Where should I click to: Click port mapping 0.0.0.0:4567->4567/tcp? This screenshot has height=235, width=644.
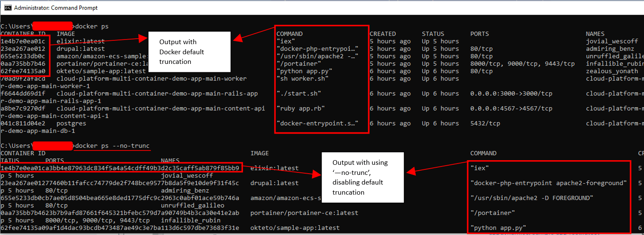tap(511, 108)
